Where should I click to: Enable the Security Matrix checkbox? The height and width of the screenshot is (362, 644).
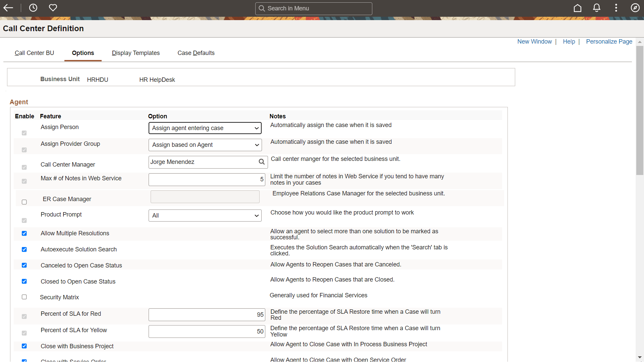pos(24,297)
